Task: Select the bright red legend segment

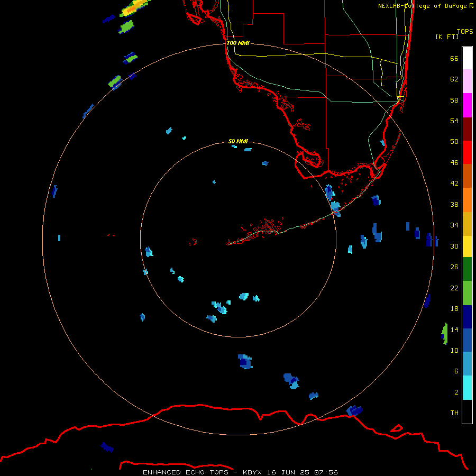Action: point(467,152)
